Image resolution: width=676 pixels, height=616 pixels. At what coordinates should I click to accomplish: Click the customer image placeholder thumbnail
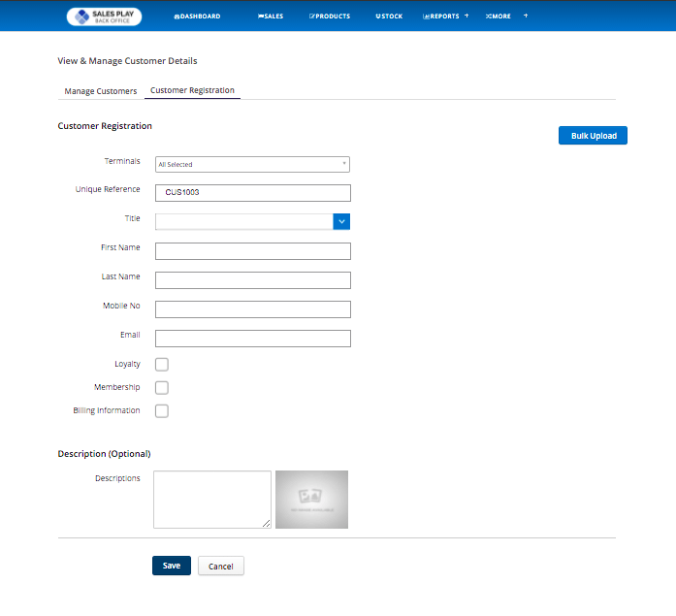(x=311, y=500)
